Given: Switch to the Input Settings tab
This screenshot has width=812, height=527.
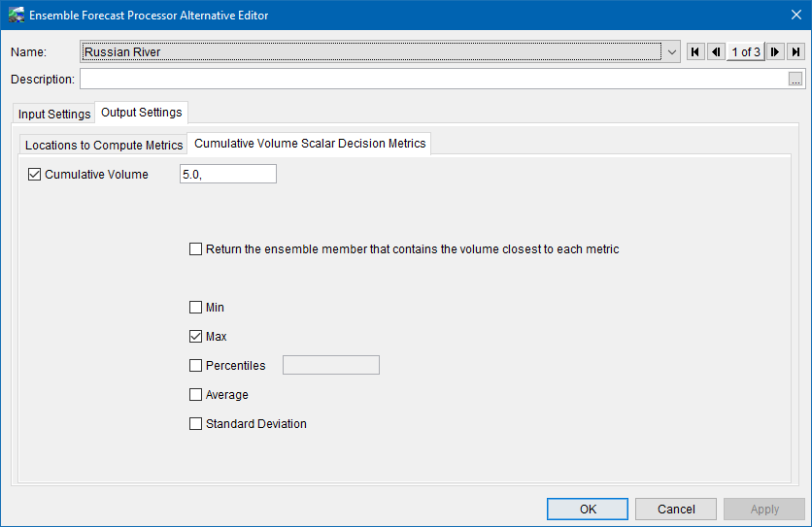Looking at the screenshot, I should click(x=53, y=114).
